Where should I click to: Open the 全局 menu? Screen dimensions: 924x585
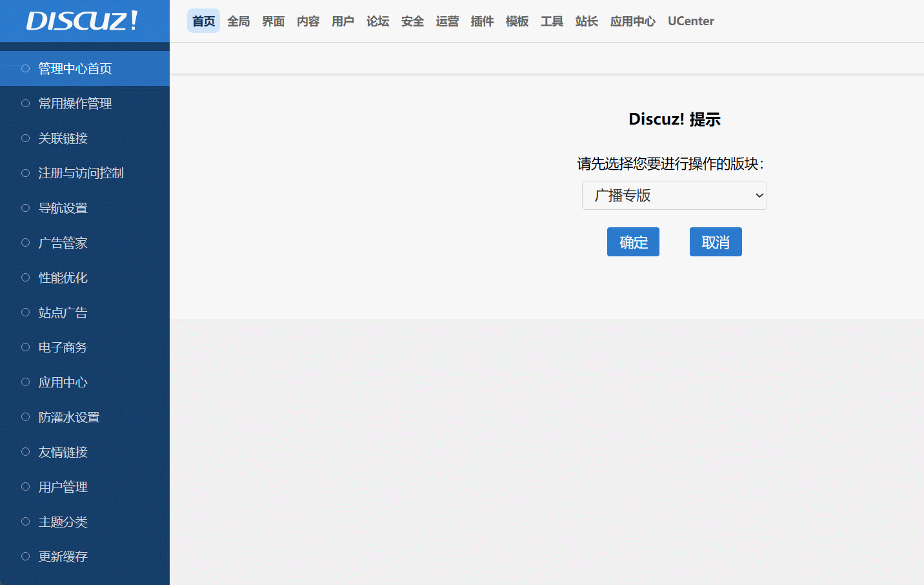coord(238,21)
